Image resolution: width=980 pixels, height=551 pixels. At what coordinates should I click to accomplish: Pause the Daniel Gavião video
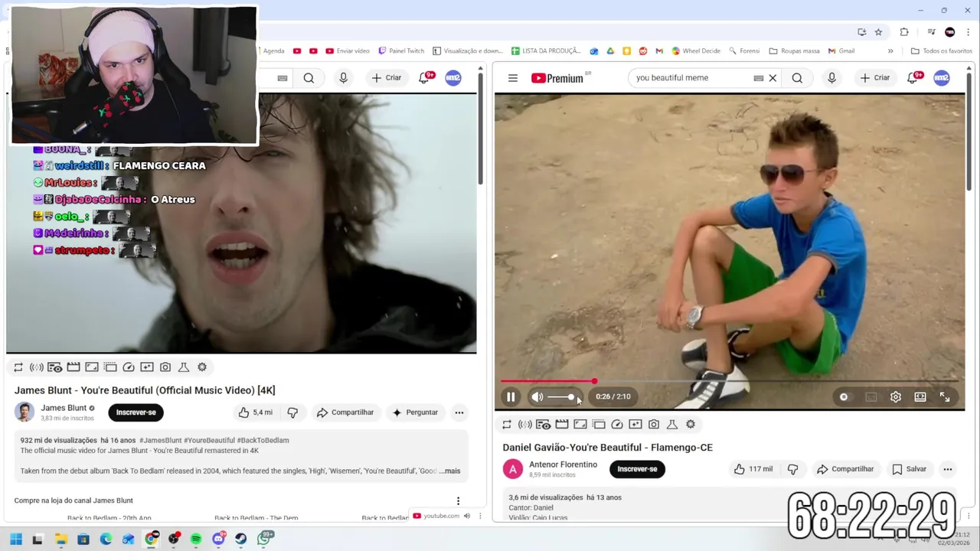point(511,396)
